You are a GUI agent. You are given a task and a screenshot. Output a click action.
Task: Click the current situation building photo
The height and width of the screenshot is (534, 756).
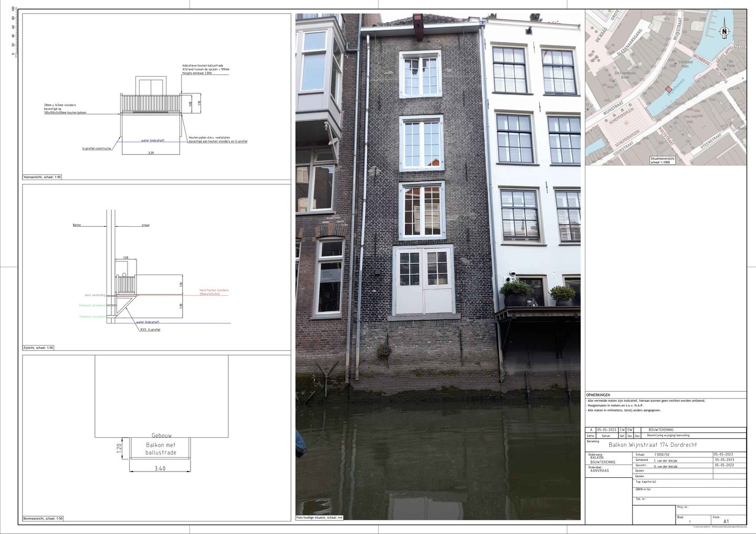pos(438,267)
